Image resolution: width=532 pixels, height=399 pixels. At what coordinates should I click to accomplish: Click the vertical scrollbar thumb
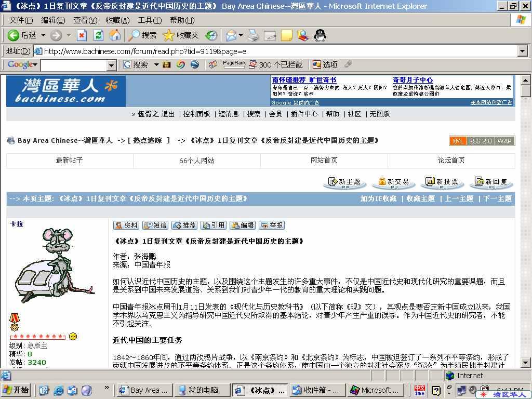525,91
